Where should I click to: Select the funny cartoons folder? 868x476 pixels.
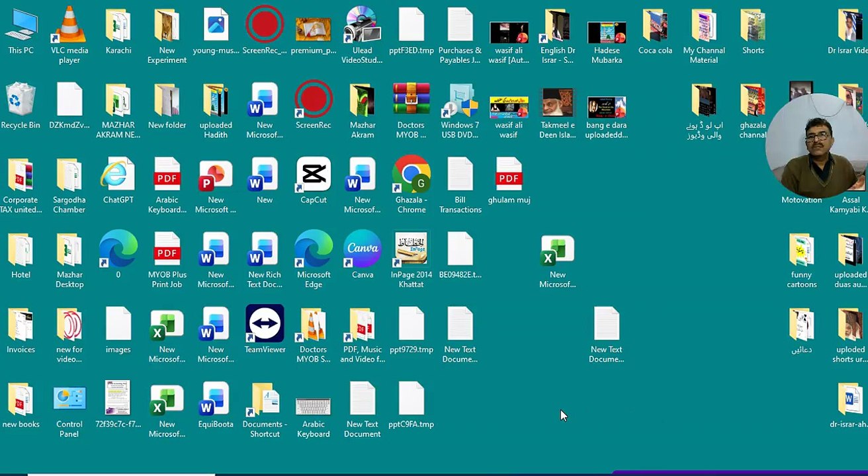(x=801, y=260)
